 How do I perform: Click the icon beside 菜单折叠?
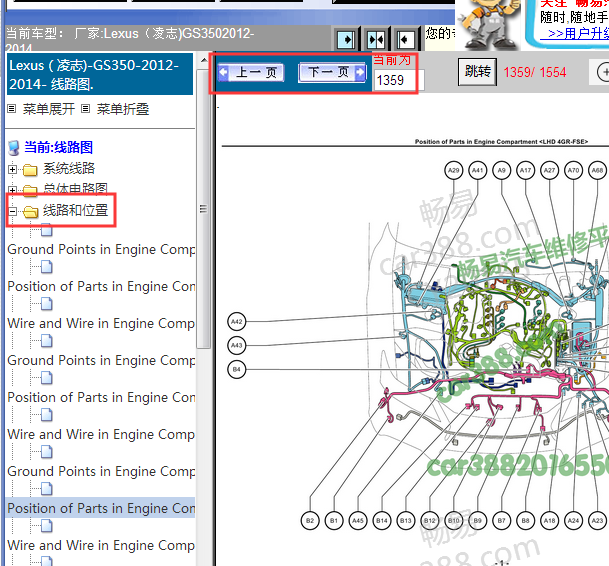tap(85, 109)
